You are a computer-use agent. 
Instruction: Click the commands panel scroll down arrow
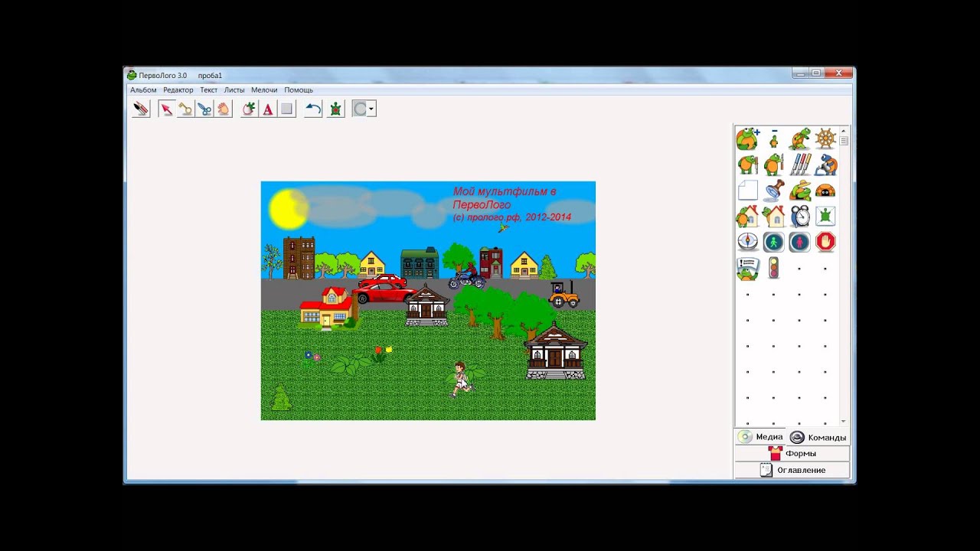[844, 422]
